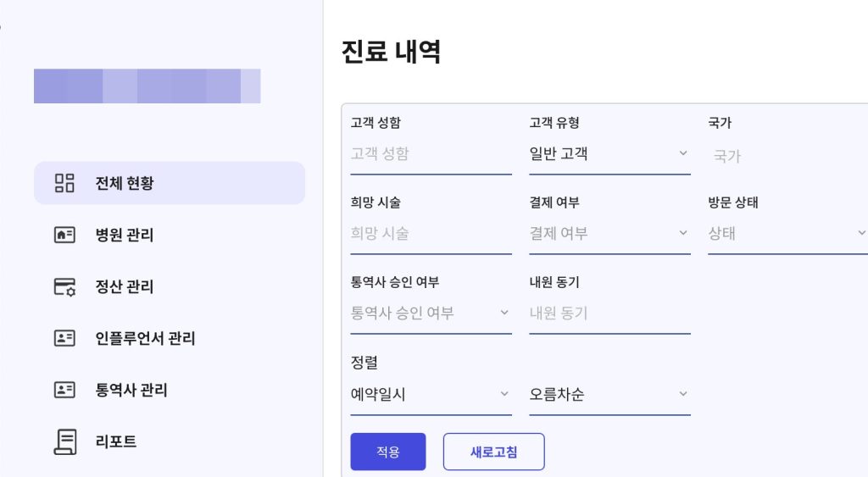Select 정산 관리 in the sidebar
This screenshot has height=477, width=868.
click(x=125, y=287)
